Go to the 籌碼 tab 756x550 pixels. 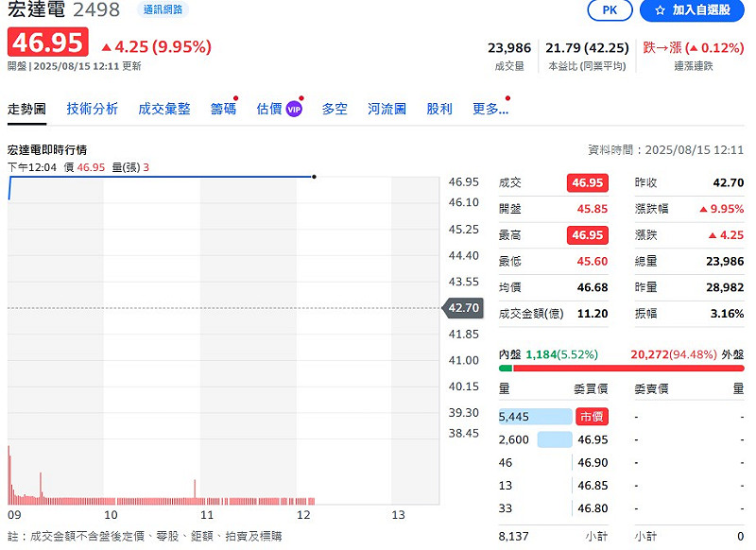pos(223,109)
